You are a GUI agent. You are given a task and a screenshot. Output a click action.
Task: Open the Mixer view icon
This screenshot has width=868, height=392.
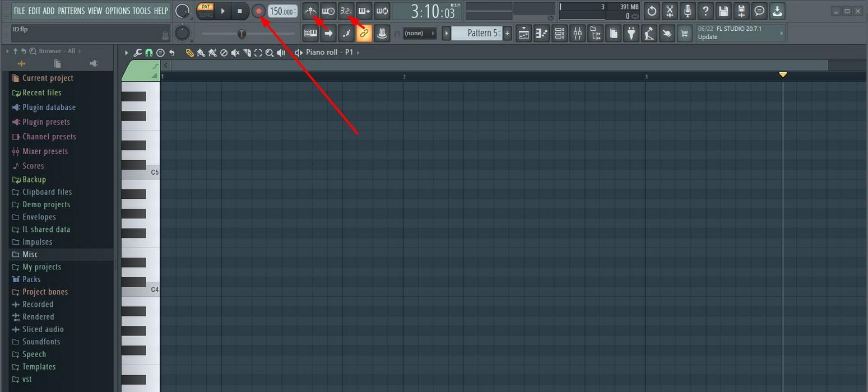click(577, 33)
